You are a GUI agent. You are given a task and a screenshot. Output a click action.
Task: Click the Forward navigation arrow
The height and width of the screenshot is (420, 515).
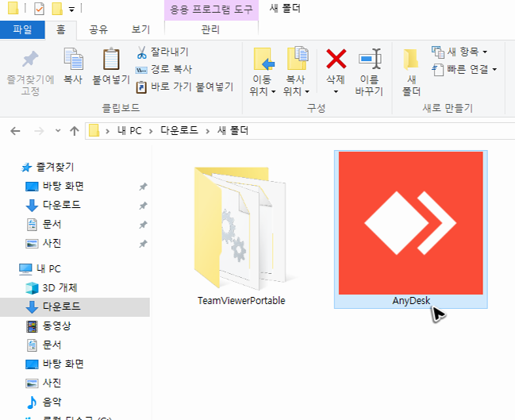[39, 131]
